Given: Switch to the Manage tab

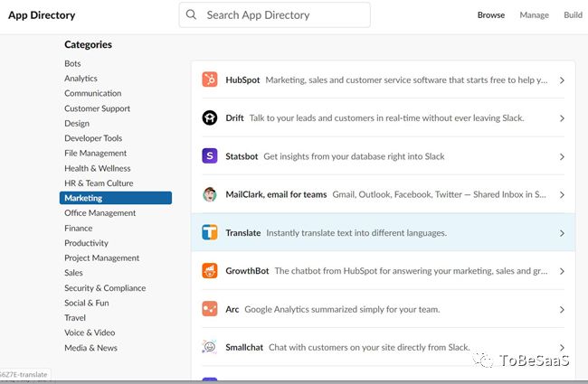Looking at the screenshot, I should coord(534,15).
